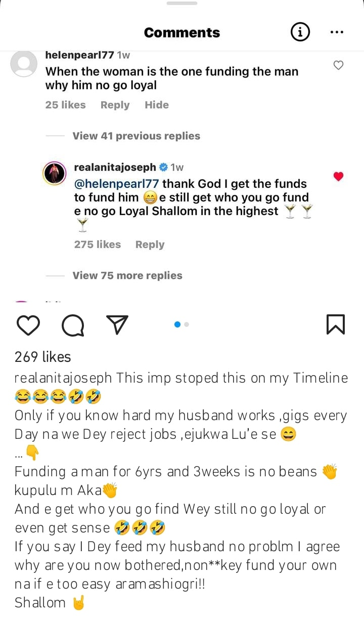Tap the post's like heart icon

pyautogui.click(x=28, y=325)
